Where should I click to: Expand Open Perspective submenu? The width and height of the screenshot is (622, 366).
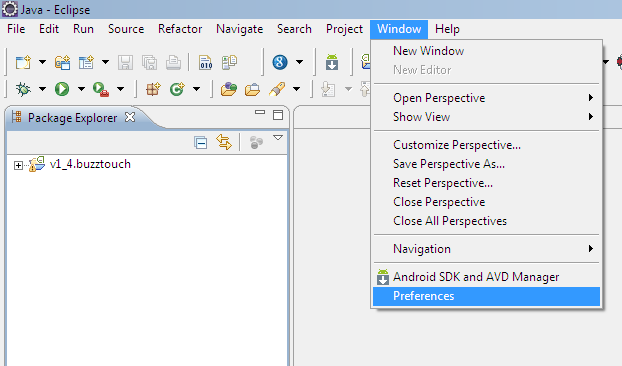486,98
